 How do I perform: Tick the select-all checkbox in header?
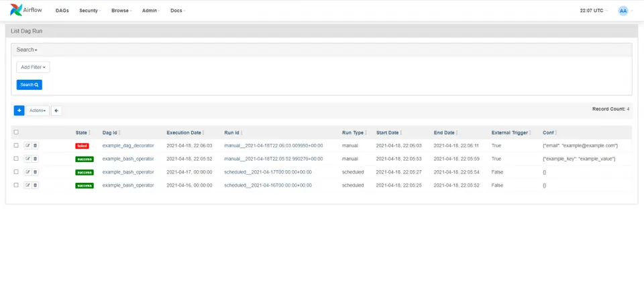coord(16,132)
